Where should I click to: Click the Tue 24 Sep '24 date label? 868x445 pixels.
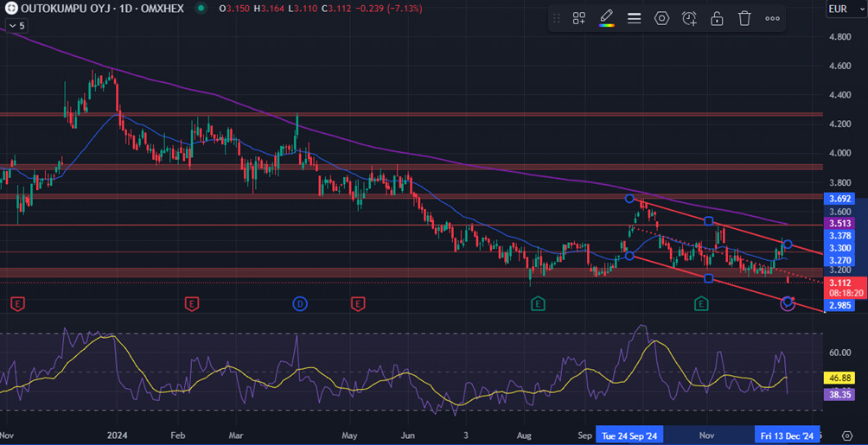click(632, 435)
